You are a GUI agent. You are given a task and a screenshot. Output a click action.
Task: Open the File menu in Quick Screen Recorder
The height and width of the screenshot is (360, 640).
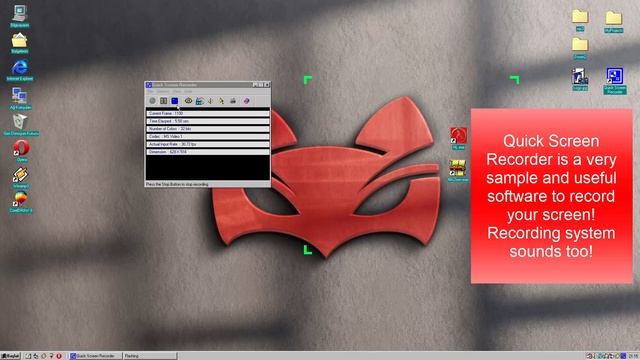point(150,91)
